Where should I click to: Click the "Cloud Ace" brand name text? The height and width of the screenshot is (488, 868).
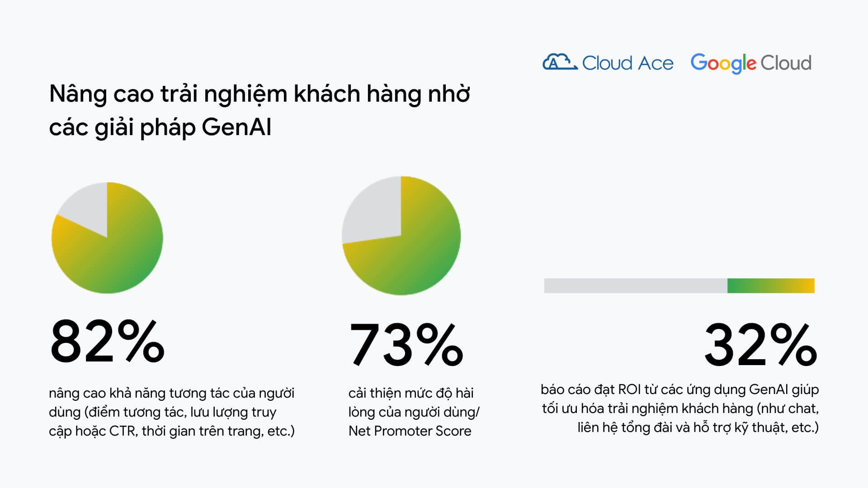point(627,63)
